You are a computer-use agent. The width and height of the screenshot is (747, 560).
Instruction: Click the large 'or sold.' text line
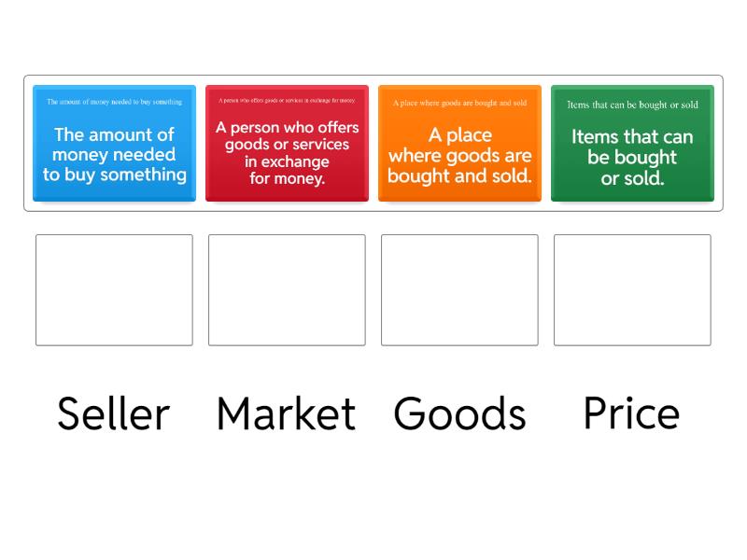tap(632, 178)
